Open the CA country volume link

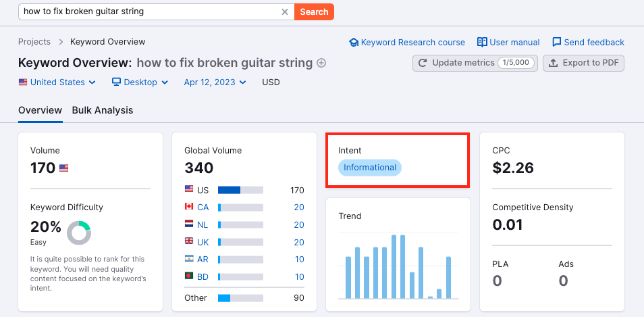pos(203,208)
